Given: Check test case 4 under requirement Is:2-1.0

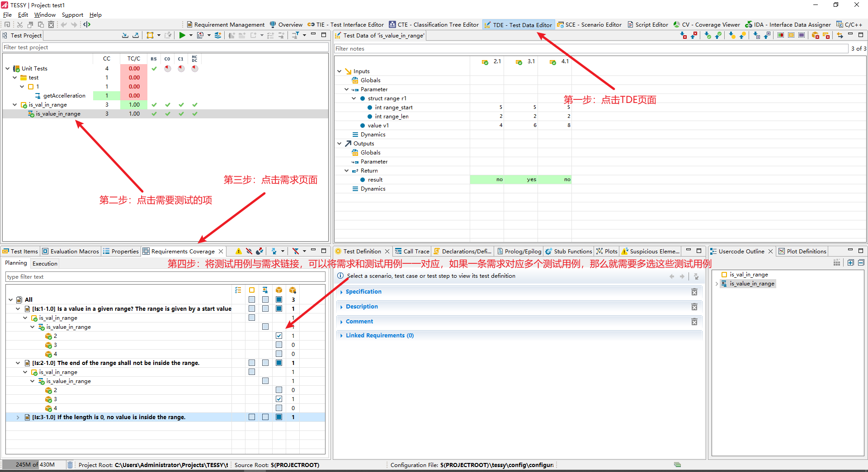Looking at the screenshot, I should click(279, 408).
